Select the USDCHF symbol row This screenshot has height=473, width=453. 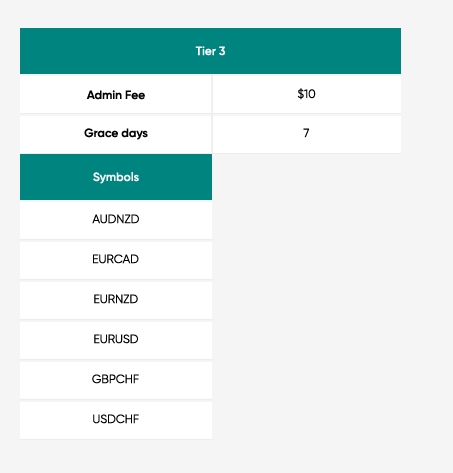pyautogui.click(x=116, y=420)
